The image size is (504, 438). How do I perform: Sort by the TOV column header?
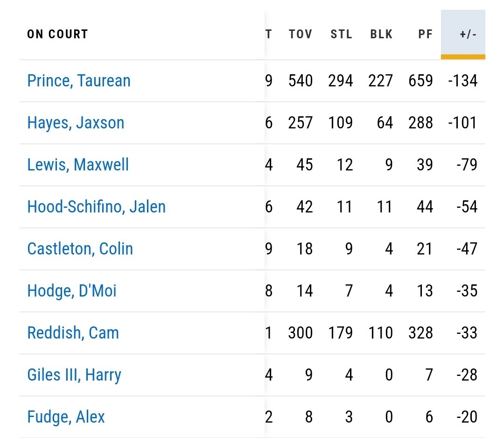(x=301, y=34)
